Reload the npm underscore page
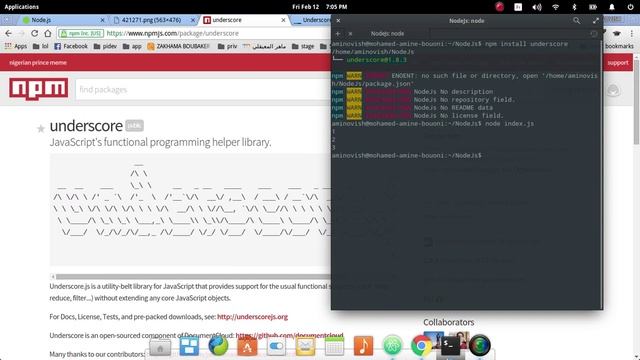 coord(34,33)
